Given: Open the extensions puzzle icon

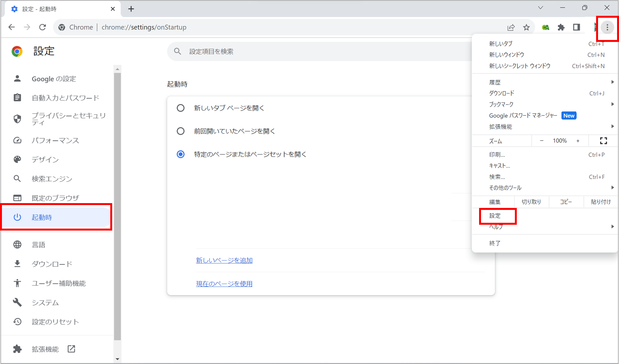Looking at the screenshot, I should [x=561, y=27].
